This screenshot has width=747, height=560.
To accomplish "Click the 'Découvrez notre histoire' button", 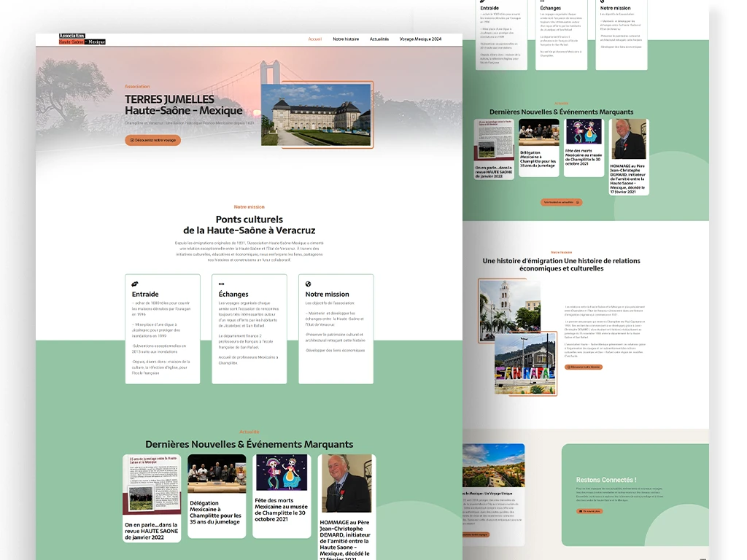I will 584,367.
